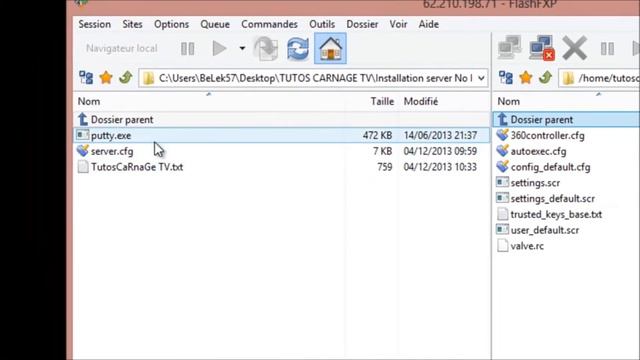
Task: Click the blue refresh arrows icon
Action: point(298,49)
